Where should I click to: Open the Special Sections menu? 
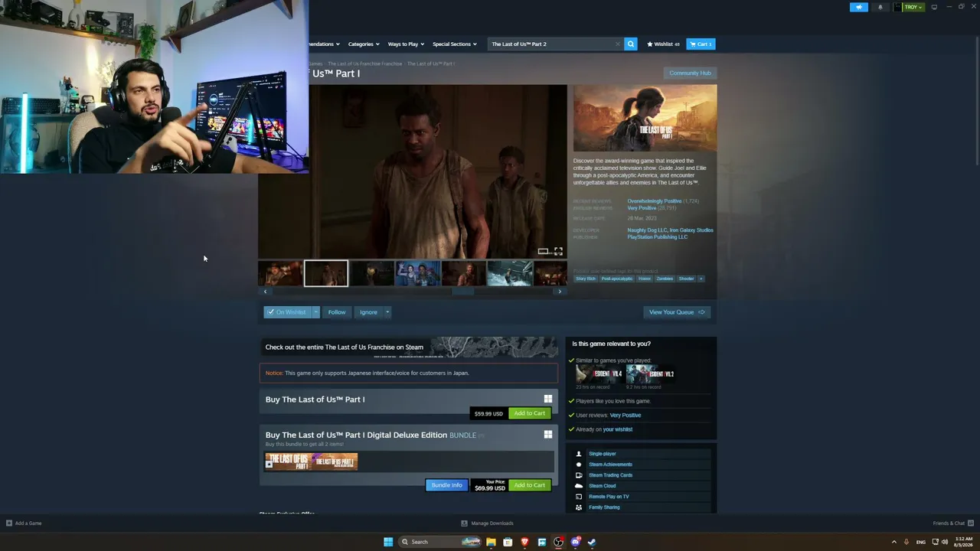[x=455, y=44]
